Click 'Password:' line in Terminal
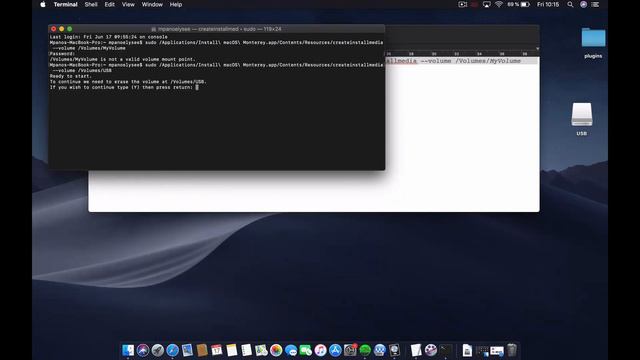Viewport: 640px width, 360px height. [62, 53]
